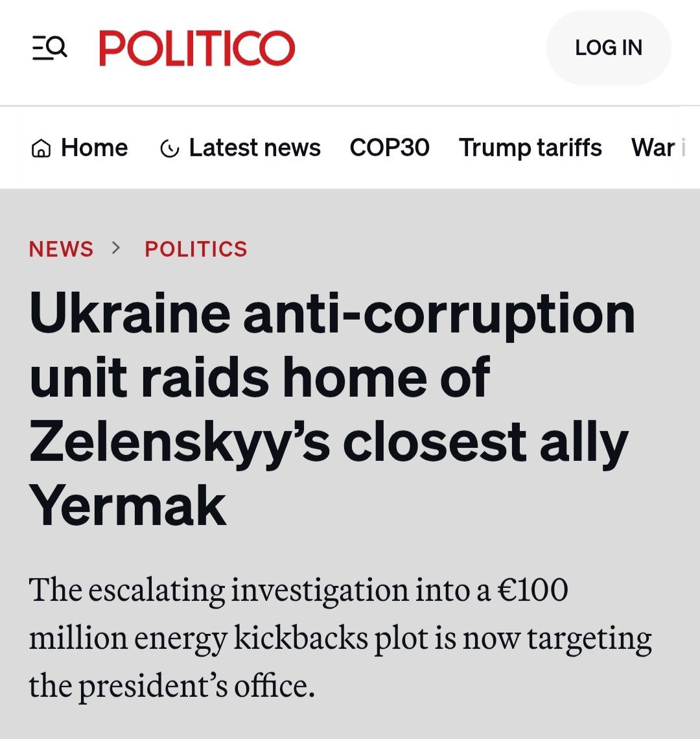The height and width of the screenshot is (739, 700).
Task: Click the €100 figure in the summary
Action: click(532, 590)
